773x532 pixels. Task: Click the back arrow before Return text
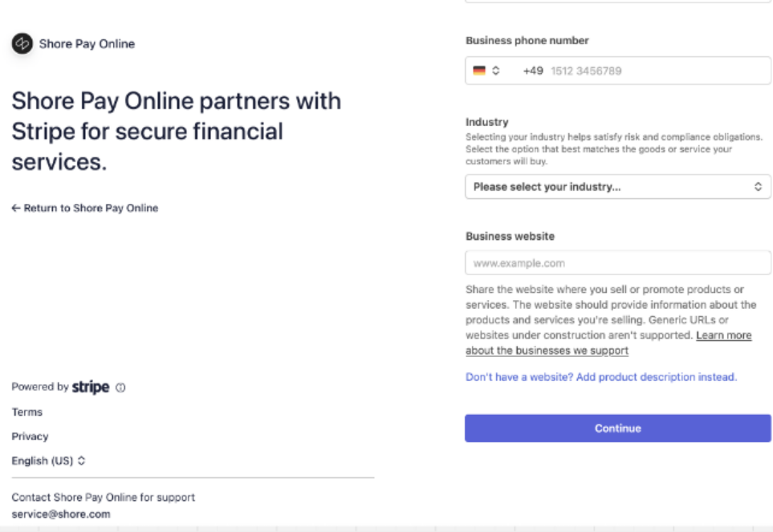click(16, 208)
